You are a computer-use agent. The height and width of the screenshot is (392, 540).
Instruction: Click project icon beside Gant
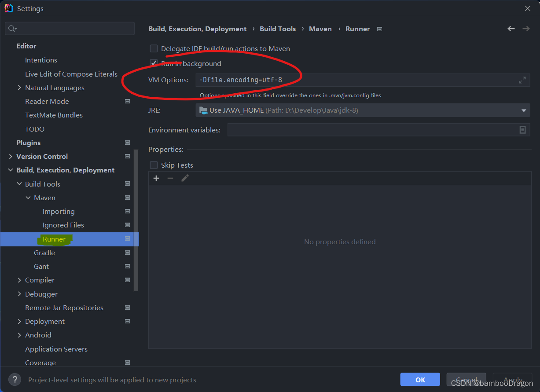(x=128, y=266)
